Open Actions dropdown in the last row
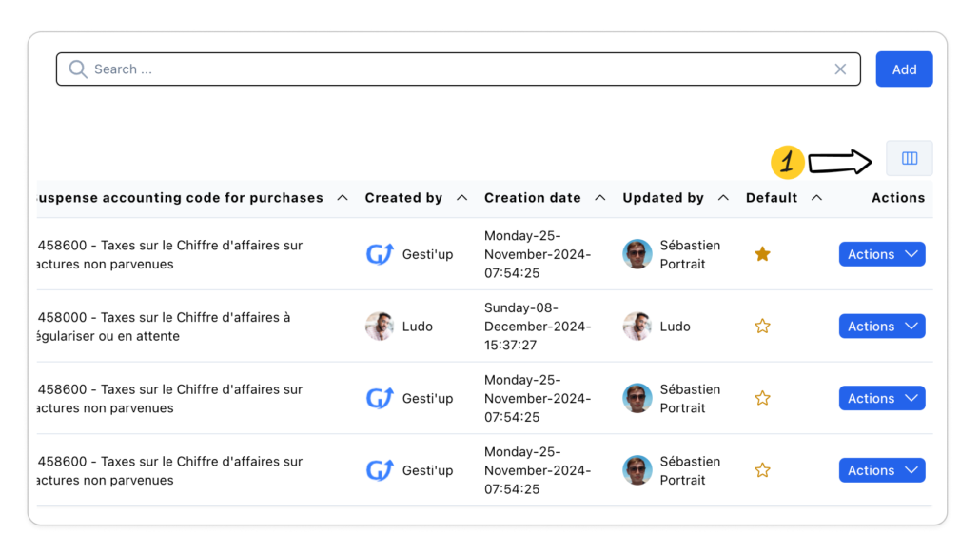 (x=881, y=470)
